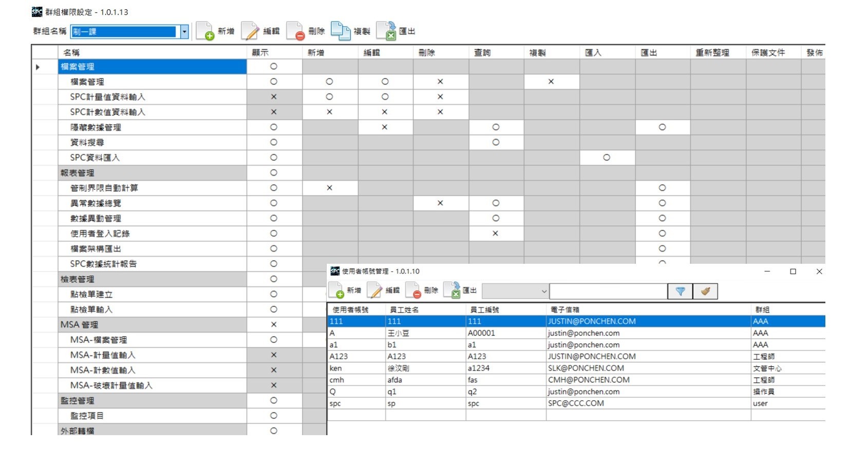Click the 複製 copy icon in the group permission toolbar
868x468 pixels.
[x=341, y=31]
